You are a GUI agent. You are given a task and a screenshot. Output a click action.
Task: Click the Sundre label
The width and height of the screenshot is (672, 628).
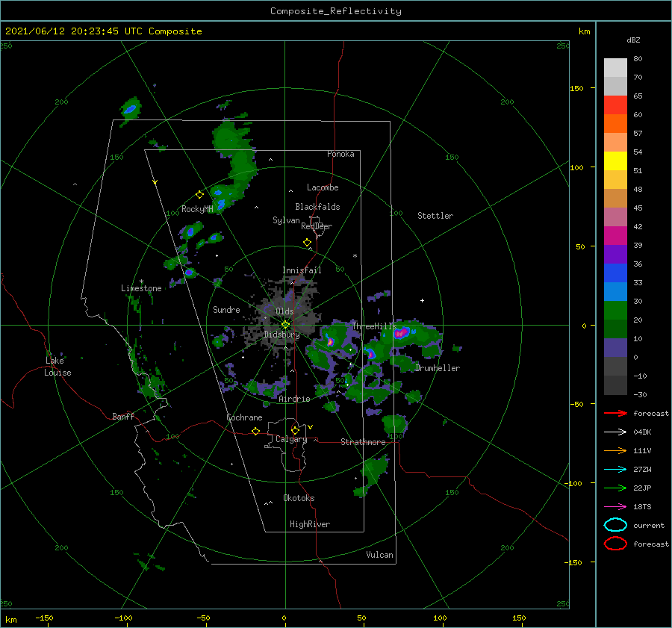226,310
